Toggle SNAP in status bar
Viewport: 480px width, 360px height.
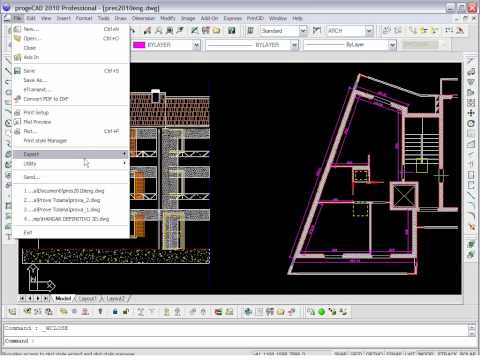coord(340,354)
